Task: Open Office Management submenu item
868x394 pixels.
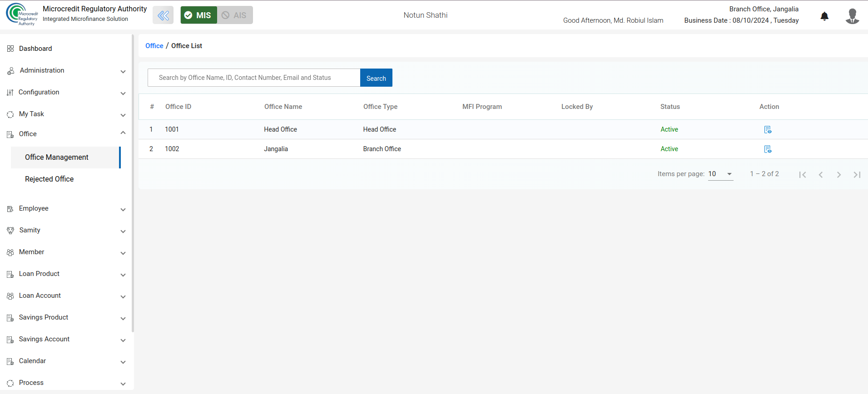Action: 66,158
